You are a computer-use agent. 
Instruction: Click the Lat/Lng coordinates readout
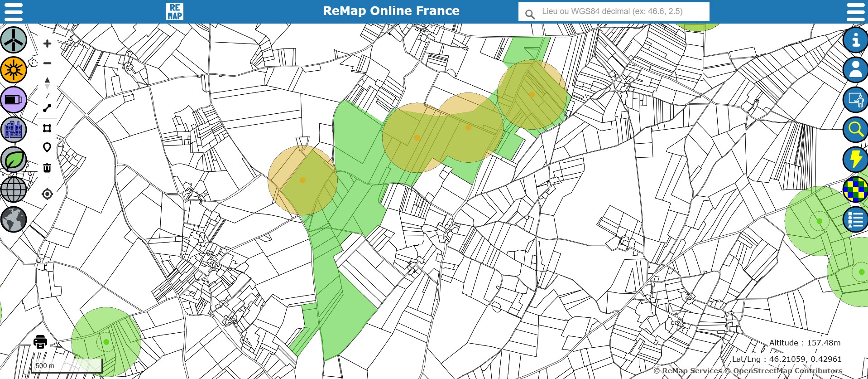point(787,359)
